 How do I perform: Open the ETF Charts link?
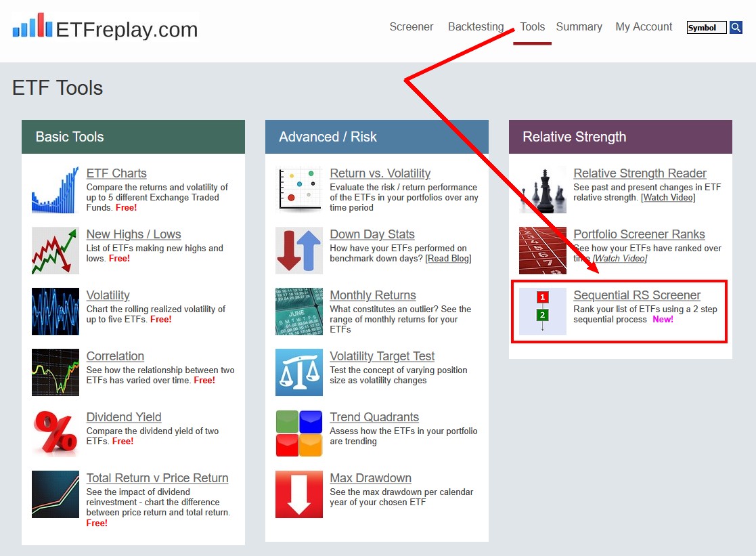(116, 173)
